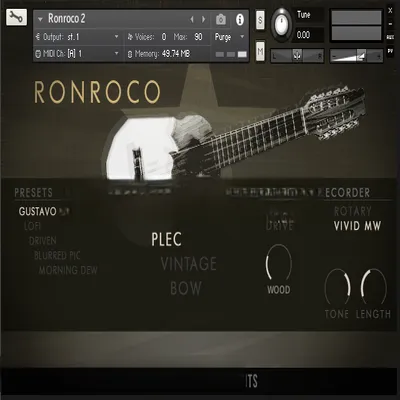Screen dimensions: 400x400
Task: Toggle the PV button
Action: point(390,51)
